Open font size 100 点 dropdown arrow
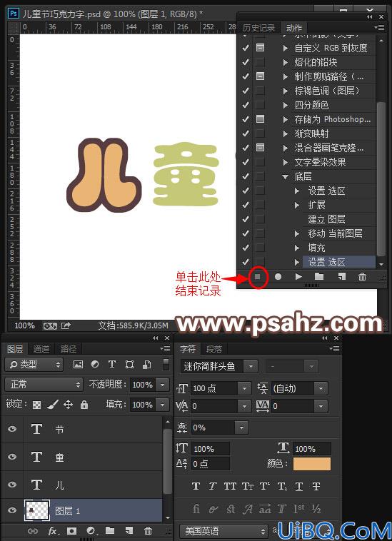The image size is (392, 541). pos(244,388)
